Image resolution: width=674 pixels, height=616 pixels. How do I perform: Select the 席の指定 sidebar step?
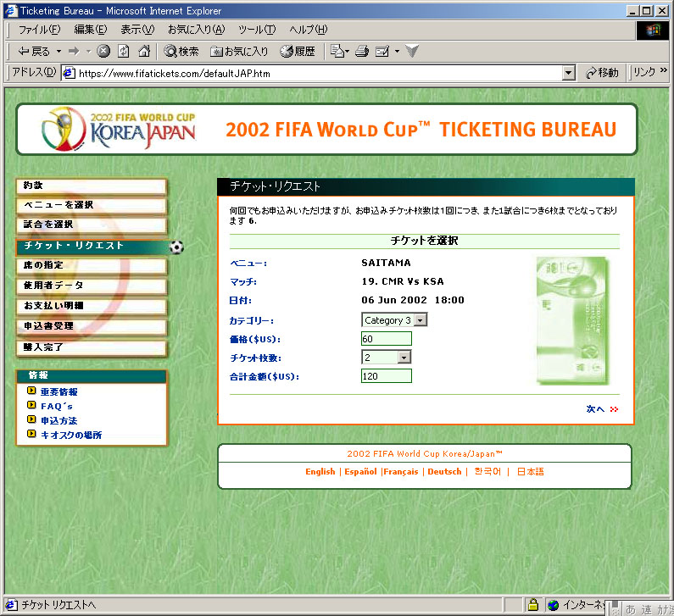coord(91,265)
